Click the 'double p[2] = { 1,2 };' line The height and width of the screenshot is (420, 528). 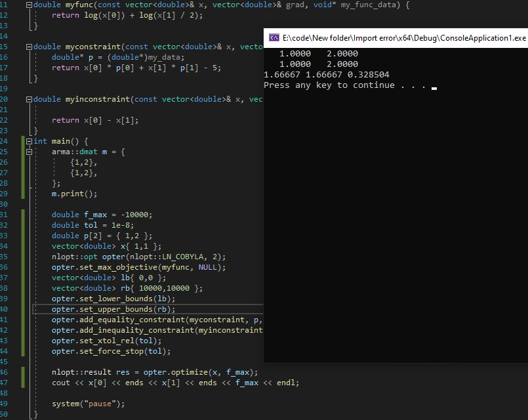pos(102,236)
